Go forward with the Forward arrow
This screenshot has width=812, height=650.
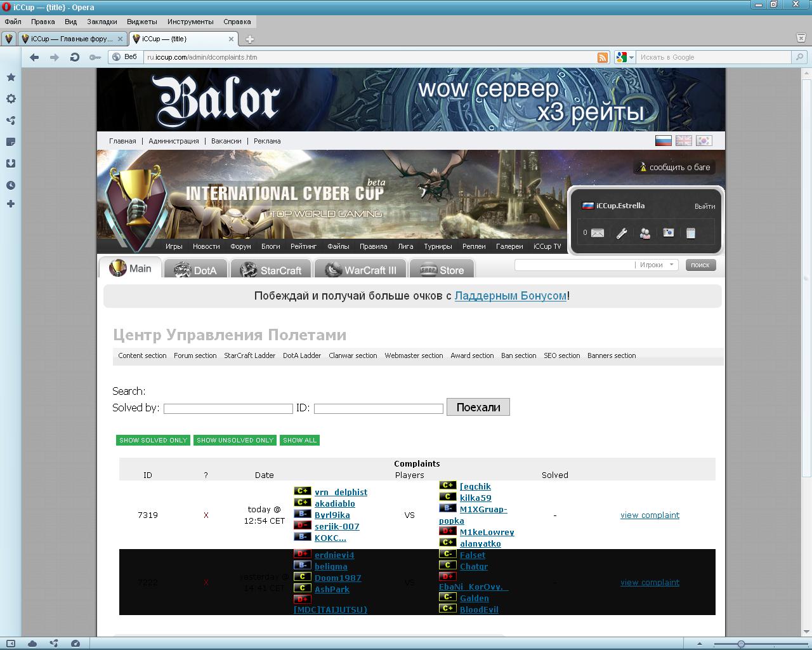(x=55, y=57)
